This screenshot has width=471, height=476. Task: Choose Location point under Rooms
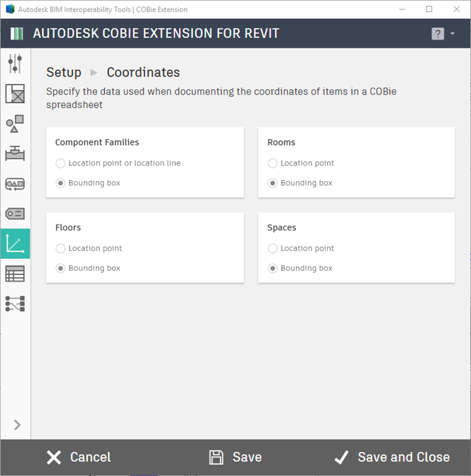(x=301, y=163)
